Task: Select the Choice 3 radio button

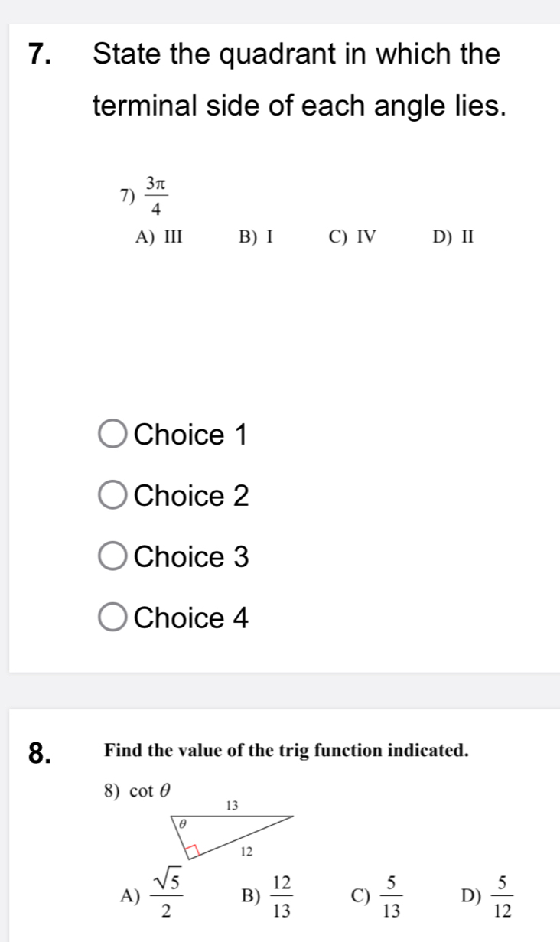Action: click(x=113, y=556)
